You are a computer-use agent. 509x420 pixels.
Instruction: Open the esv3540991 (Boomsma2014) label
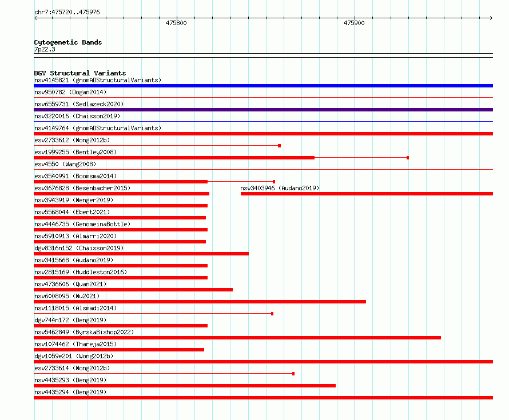coord(75,176)
